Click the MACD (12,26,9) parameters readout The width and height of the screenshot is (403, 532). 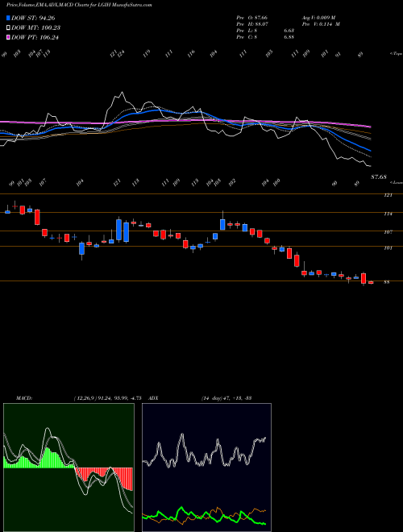107,397
